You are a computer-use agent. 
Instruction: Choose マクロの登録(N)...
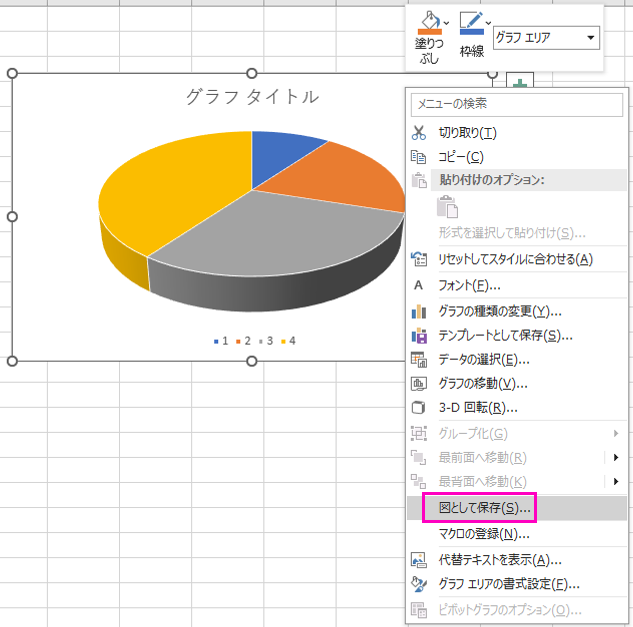pyautogui.click(x=484, y=534)
